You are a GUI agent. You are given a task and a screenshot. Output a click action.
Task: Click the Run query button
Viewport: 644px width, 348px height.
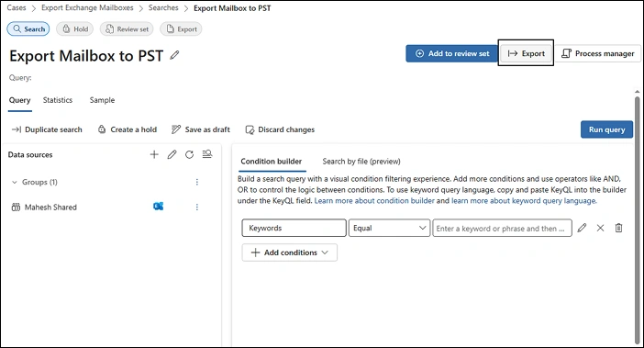click(x=606, y=129)
